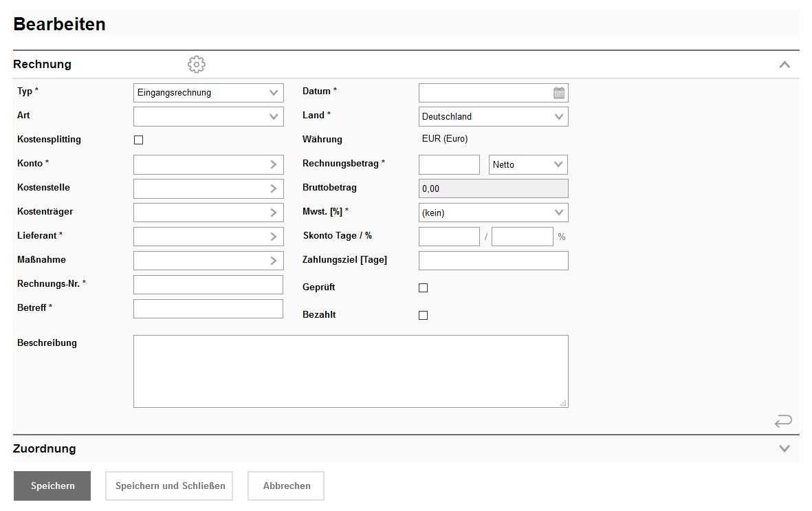Click the Kostenträger lookup arrow
Image resolution: width=812 pixels, height=511 pixels.
point(274,213)
